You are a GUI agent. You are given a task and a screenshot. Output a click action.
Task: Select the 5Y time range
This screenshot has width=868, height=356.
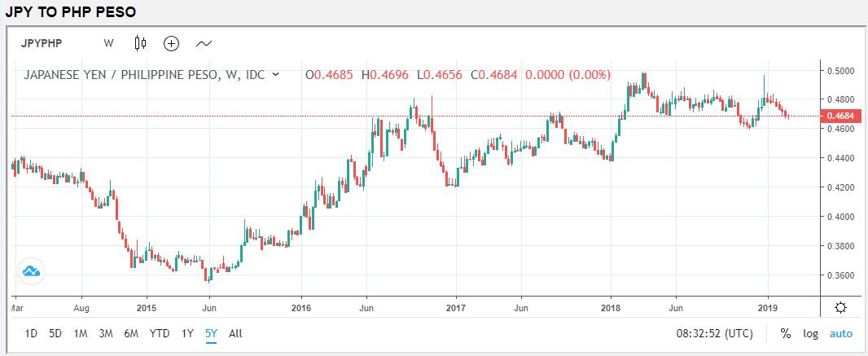[x=211, y=333]
